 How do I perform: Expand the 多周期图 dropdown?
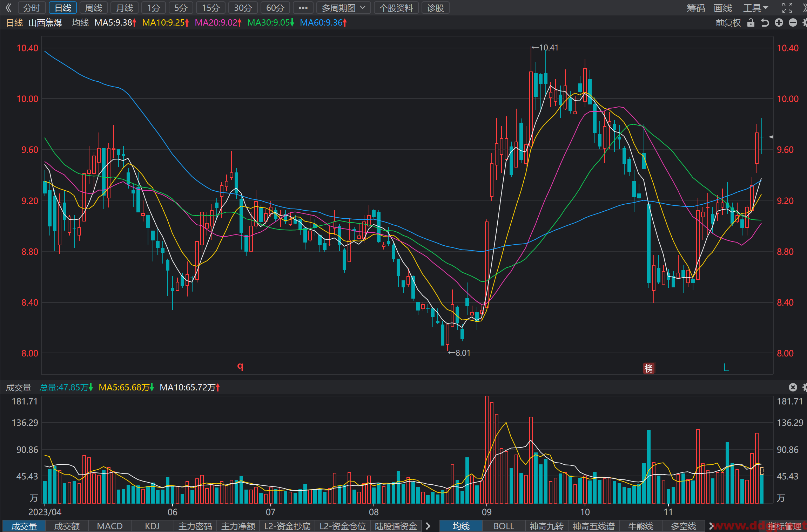pos(344,8)
